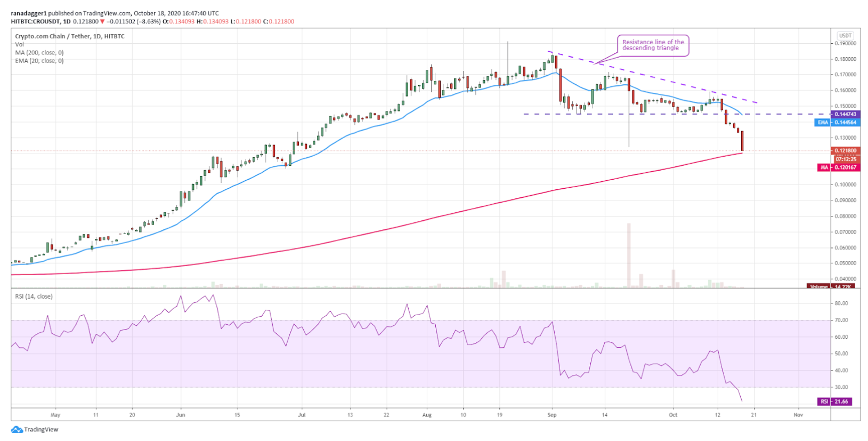868x441 pixels.
Task: Click the 0.100000 price scale level
Action: point(845,185)
